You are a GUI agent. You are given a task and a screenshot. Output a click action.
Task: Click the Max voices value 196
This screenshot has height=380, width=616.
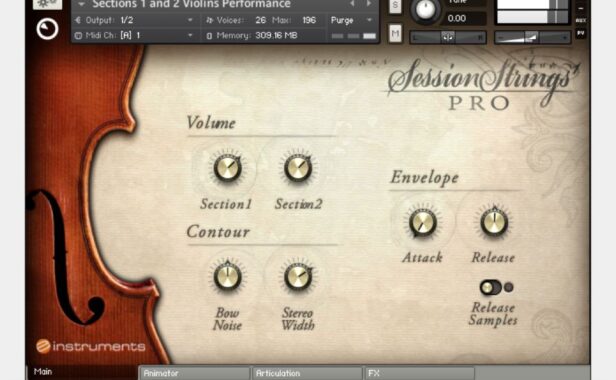click(310, 20)
